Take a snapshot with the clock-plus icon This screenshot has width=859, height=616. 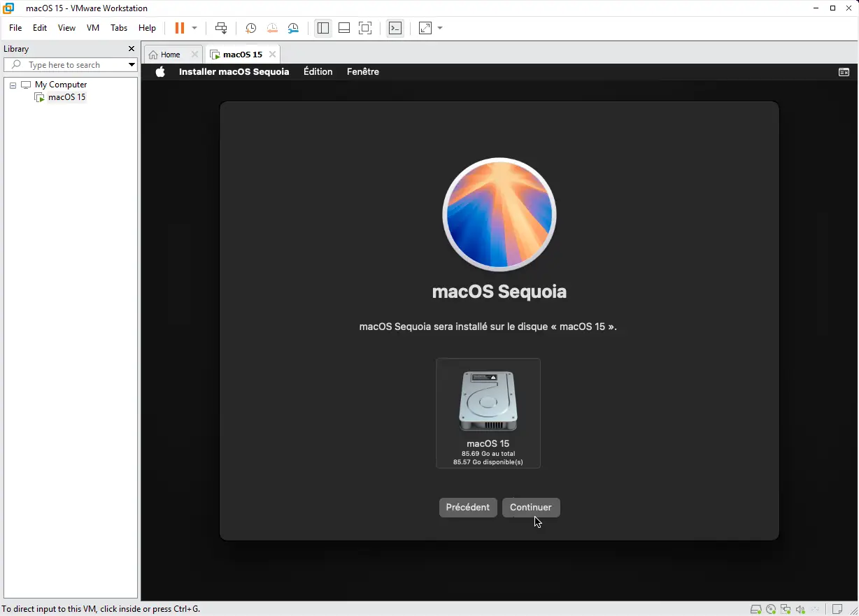[x=250, y=28]
